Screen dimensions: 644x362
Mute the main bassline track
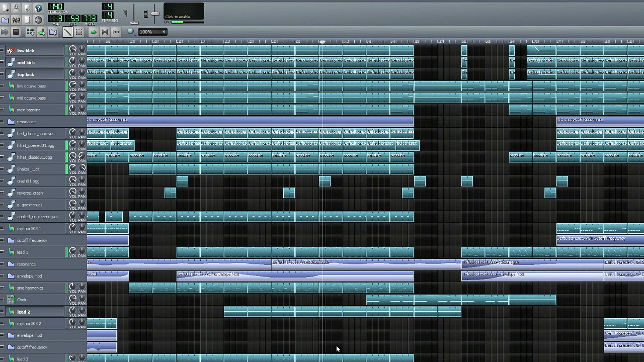click(3, 110)
